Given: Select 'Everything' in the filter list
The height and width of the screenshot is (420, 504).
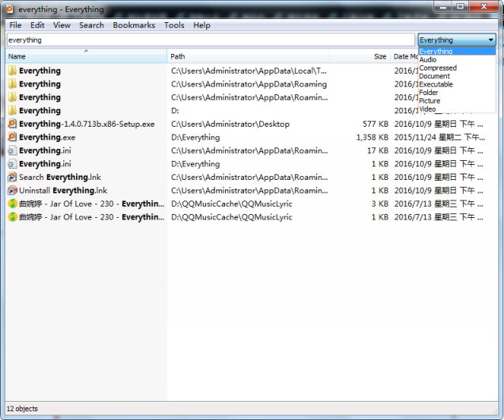Looking at the screenshot, I should pos(456,51).
